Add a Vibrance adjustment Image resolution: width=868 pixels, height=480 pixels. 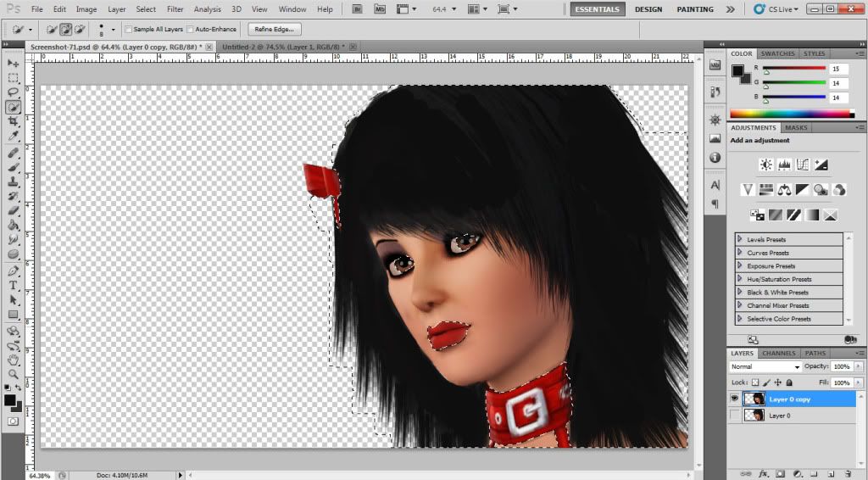click(x=748, y=190)
